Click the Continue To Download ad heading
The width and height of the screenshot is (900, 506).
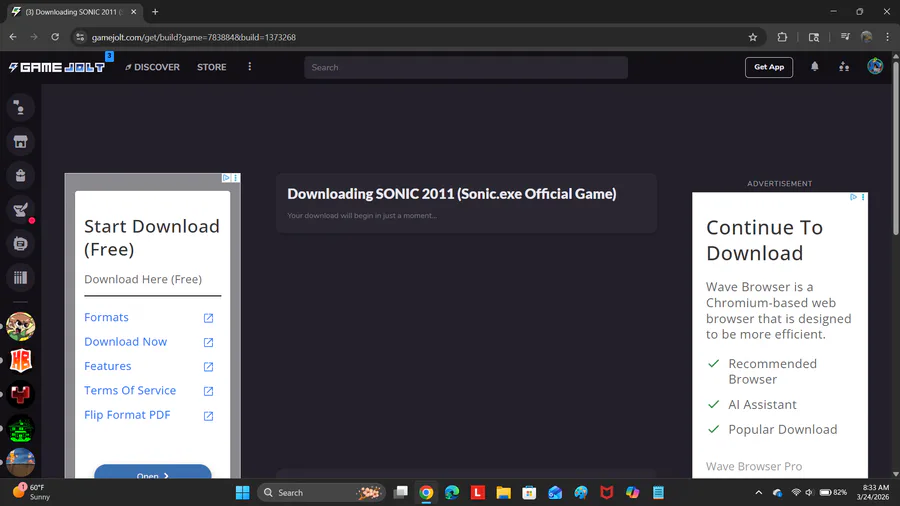764,240
